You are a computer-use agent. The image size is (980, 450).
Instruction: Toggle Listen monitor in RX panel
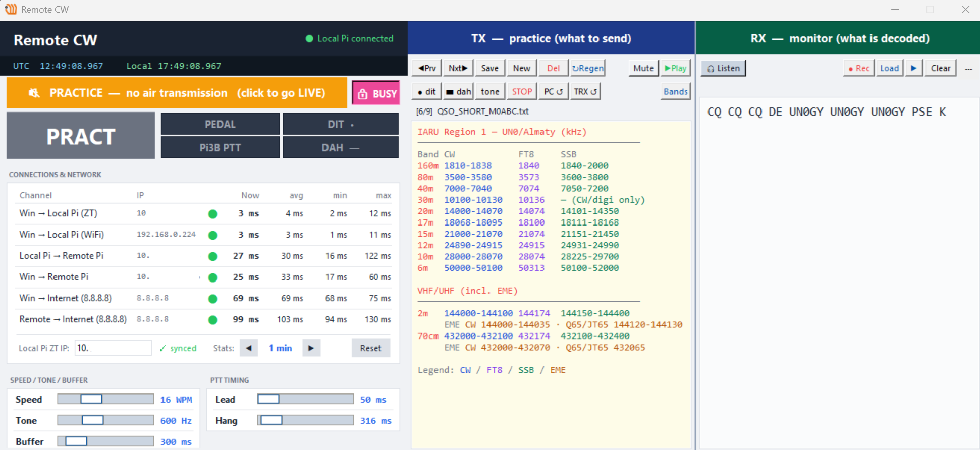pos(723,68)
